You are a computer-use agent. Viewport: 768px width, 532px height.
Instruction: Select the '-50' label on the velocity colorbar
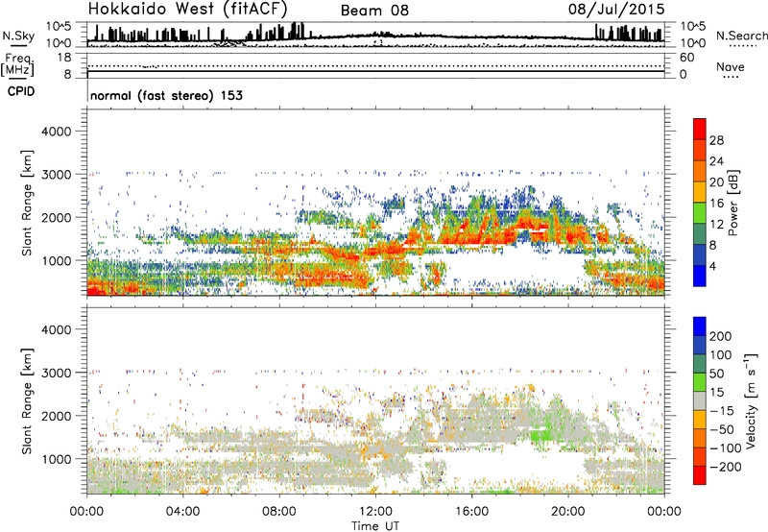click(722, 429)
